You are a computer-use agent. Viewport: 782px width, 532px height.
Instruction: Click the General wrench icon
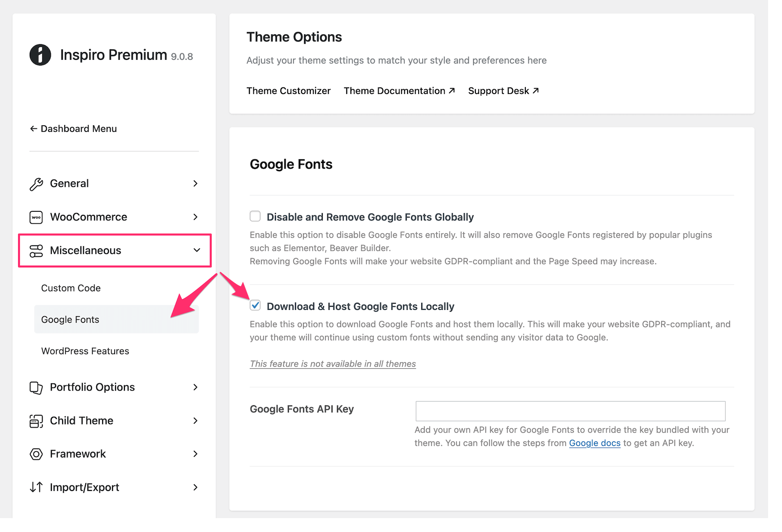tap(36, 184)
